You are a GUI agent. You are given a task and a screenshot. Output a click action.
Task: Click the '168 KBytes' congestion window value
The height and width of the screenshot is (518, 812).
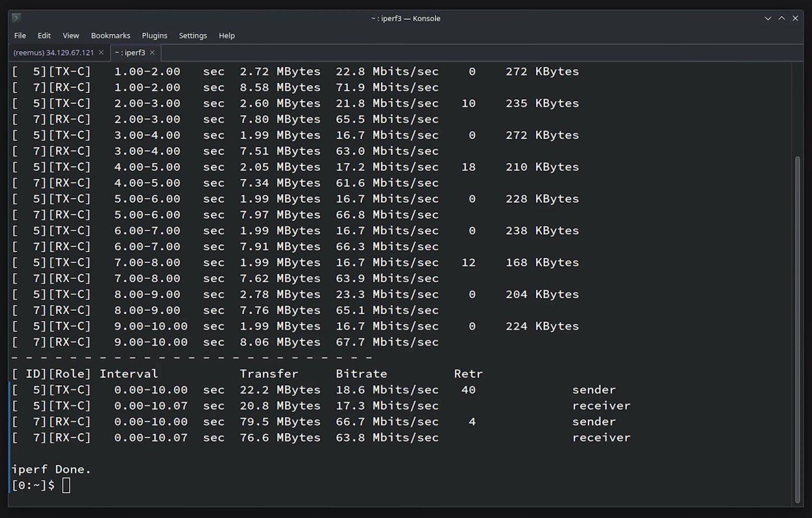[x=542, y=262]
